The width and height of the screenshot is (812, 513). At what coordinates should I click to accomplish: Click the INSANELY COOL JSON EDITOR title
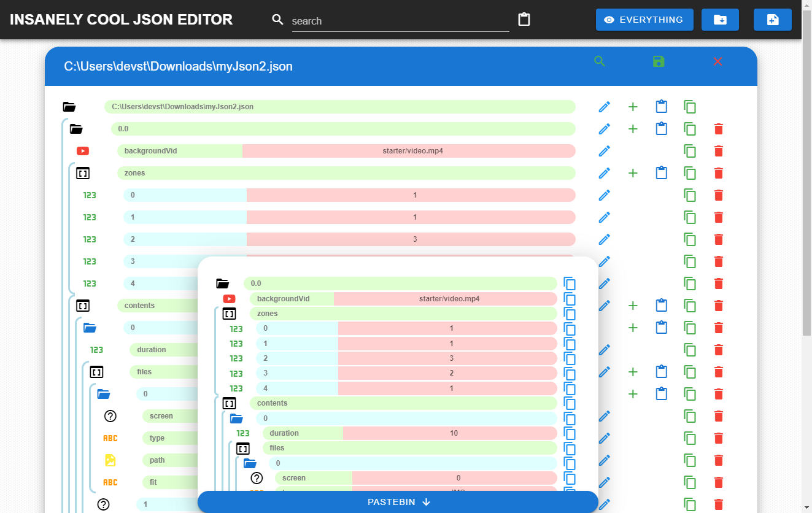click(x=122, y=20)
